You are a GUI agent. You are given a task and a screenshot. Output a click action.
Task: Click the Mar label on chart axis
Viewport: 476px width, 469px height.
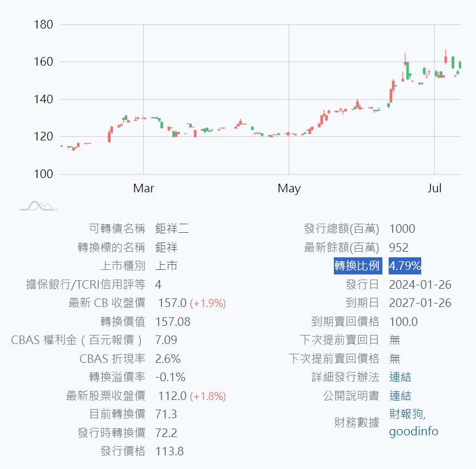tap(143, 188)
